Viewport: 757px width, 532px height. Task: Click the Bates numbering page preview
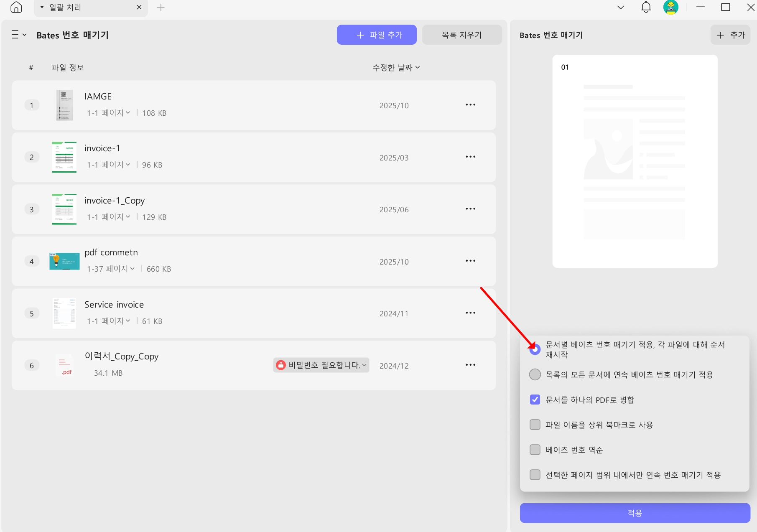pyautogui.click(x=635, y=161)
